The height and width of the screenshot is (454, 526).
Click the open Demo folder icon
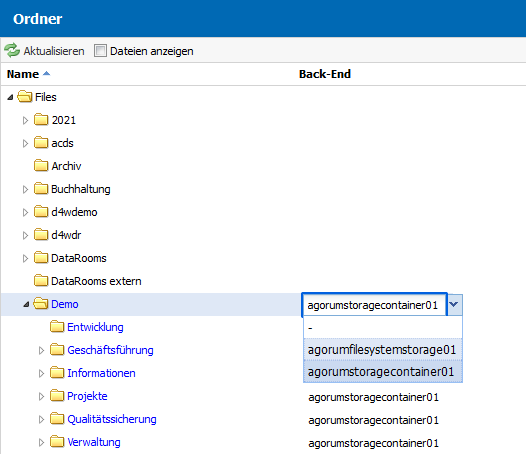pos(41,304)
